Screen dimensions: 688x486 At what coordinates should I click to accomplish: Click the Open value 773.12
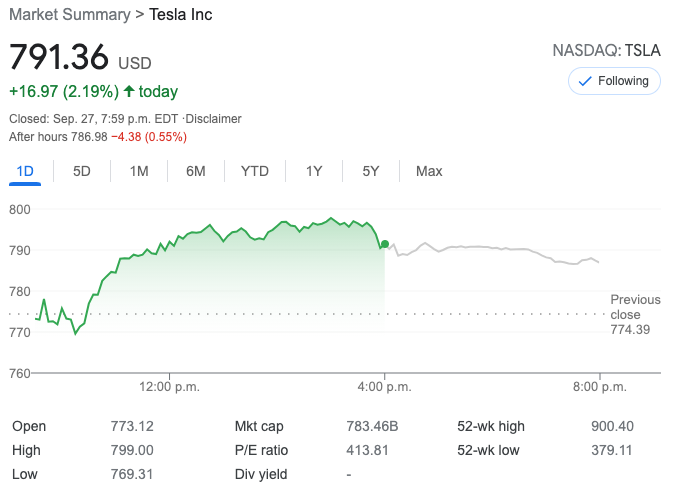click(x=132, y=426)
